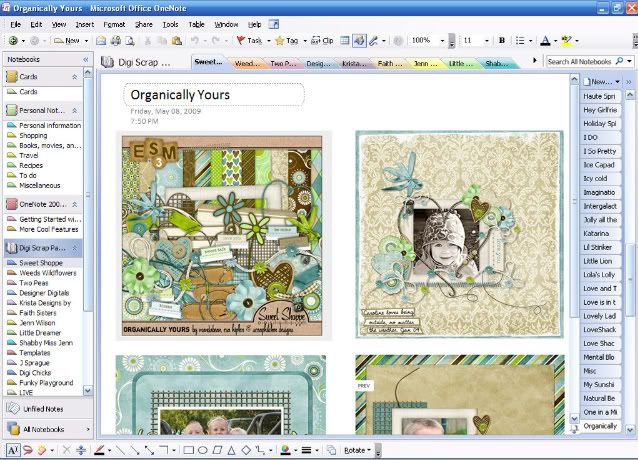The height and width of the screenshot is (460, 638).
Task: Click the E-mail page envelope icon
Action: pos(101,40)
